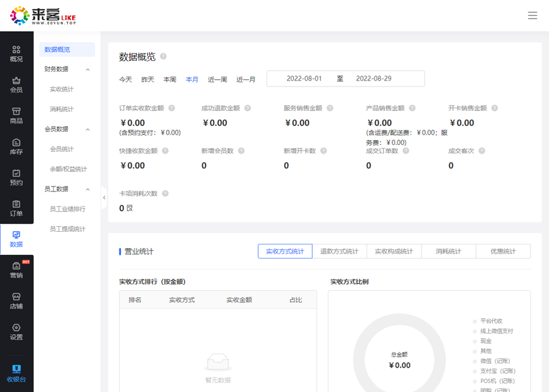Click help icon next to 数据概览 title
Image resolution: width=549 pixels, height=392 pixels.
[x=163, y=57]
